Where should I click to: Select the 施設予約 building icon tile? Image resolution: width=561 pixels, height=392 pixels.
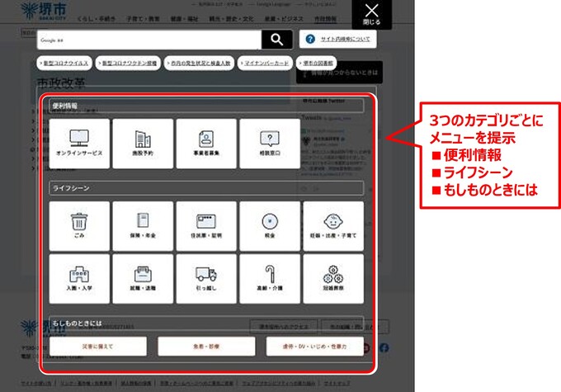coord(143,143)
